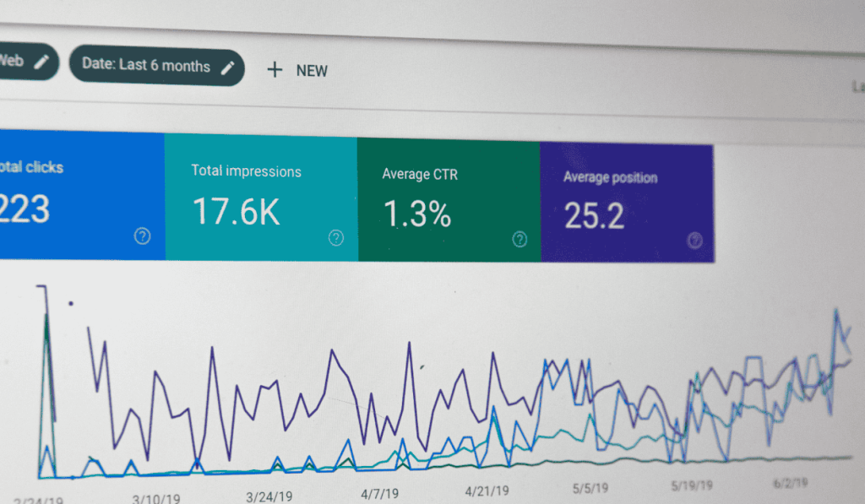Image resolution: width=865 pixels, height=504 pixels.
Task: Select the 25.2 average position value
Action: click(594, 216)
